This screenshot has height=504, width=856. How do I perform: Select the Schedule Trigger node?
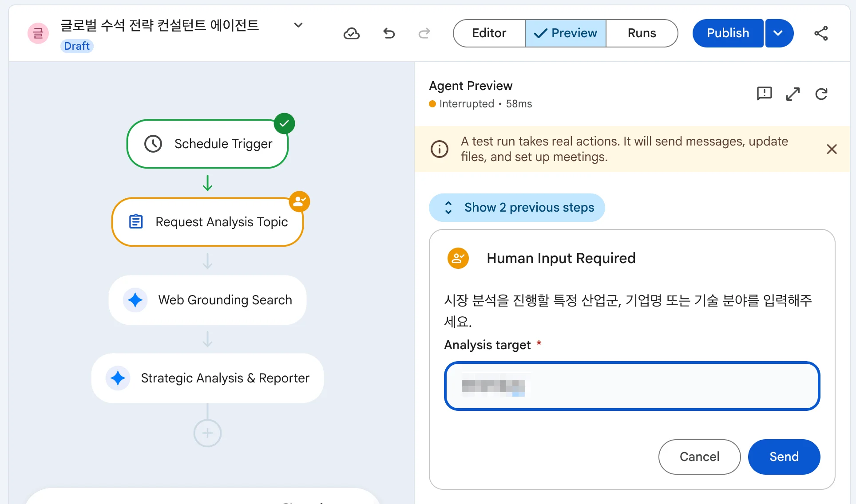208,144
